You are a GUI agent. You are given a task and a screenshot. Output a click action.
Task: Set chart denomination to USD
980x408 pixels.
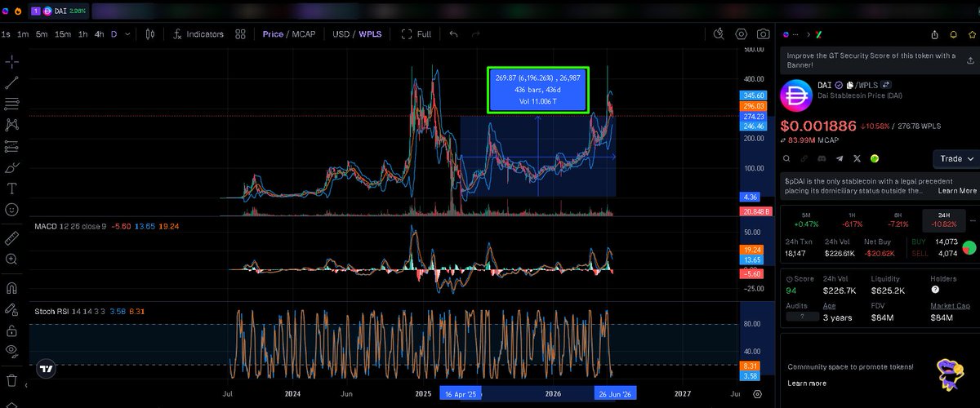point(341,34)
